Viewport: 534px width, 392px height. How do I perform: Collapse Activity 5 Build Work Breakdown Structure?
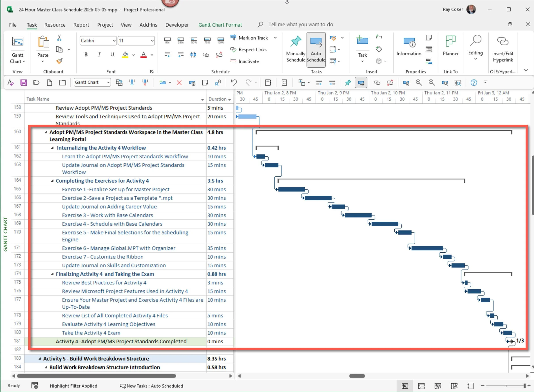coord(40,359)
